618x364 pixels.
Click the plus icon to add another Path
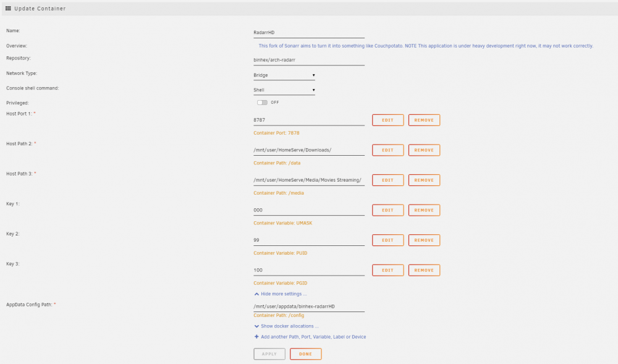click(x=256, y=337)
